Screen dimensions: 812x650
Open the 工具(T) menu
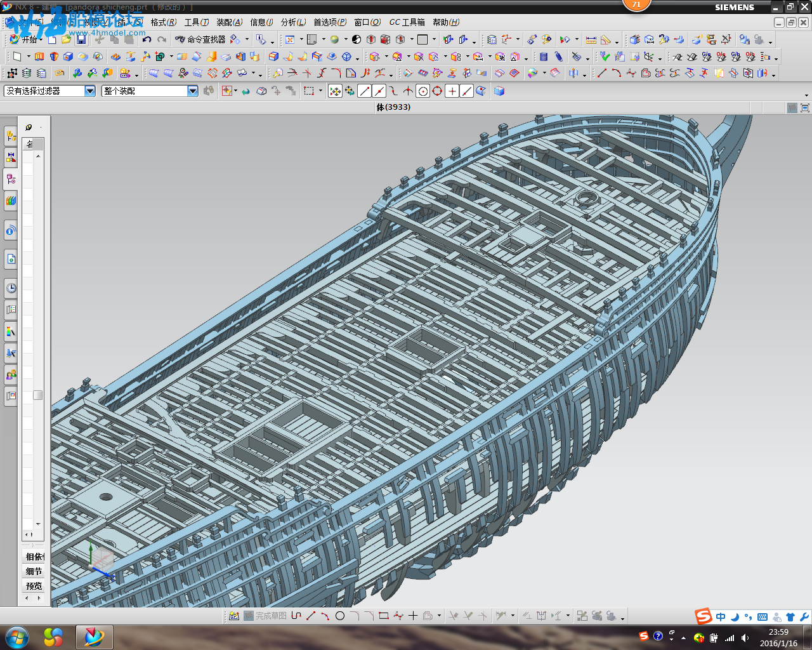click(x=196, y=22)
